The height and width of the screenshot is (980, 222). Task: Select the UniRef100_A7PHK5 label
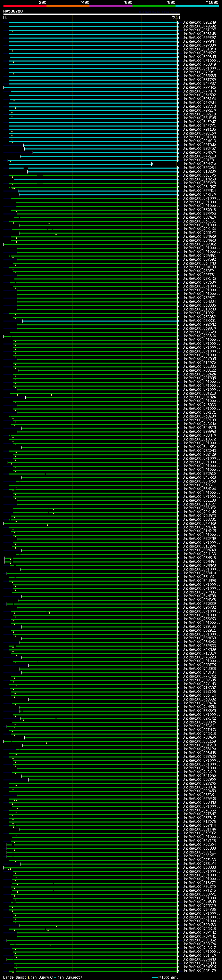point(199,88)
